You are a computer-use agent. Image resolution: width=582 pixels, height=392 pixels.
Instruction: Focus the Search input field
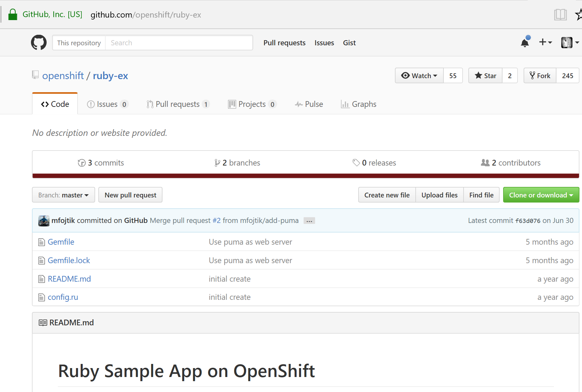coord(179,43)
